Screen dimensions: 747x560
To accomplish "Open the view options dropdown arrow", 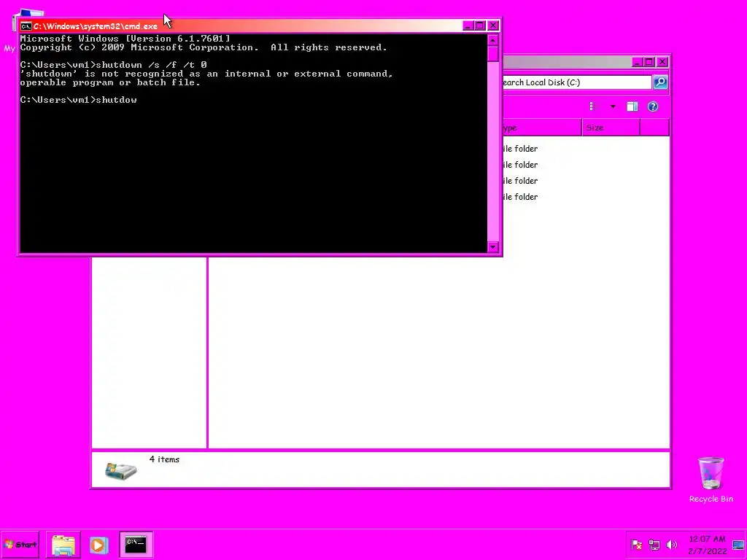I will point(613,106).
